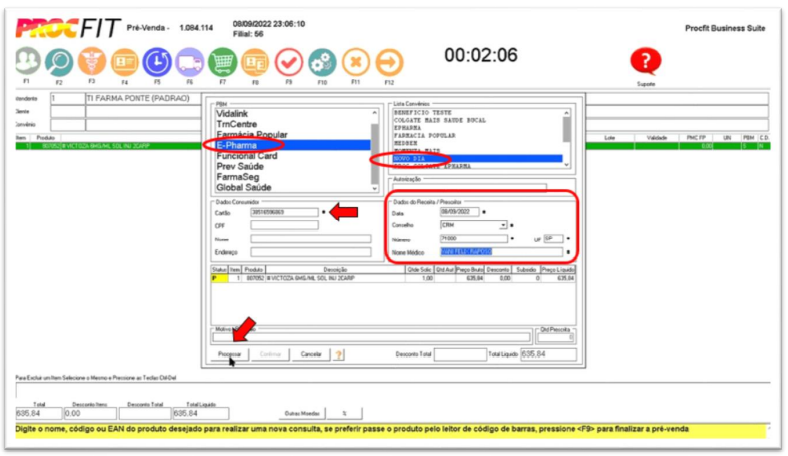Select the VICTOZA row in dialog grid
The image size is (788, 456).
(x=393, y=278)
